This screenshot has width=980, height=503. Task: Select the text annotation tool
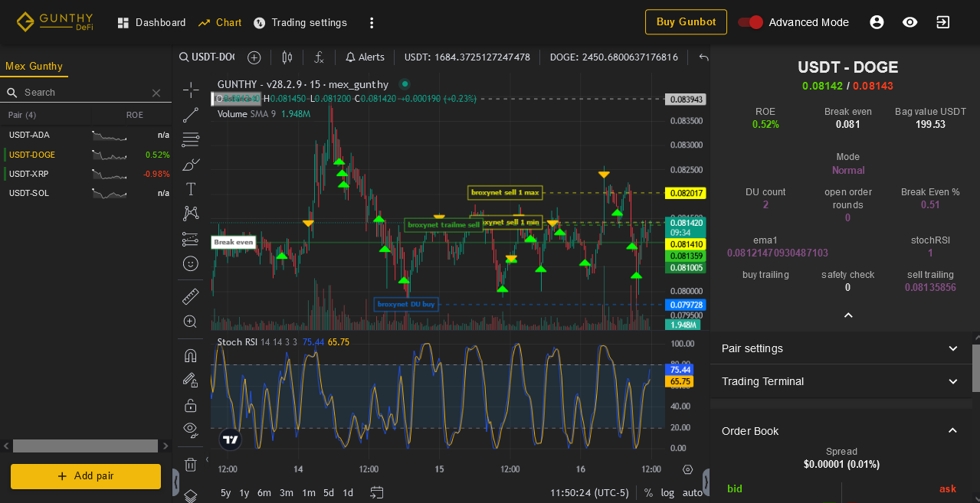191,188
